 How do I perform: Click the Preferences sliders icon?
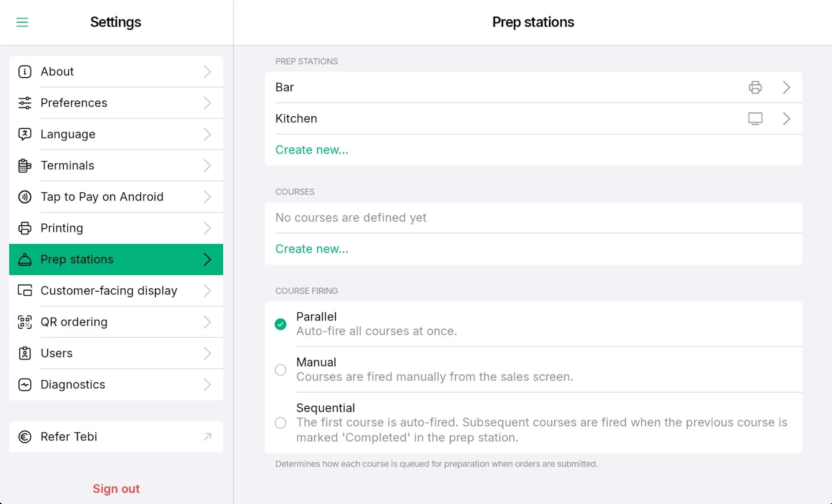coord(25,103)
